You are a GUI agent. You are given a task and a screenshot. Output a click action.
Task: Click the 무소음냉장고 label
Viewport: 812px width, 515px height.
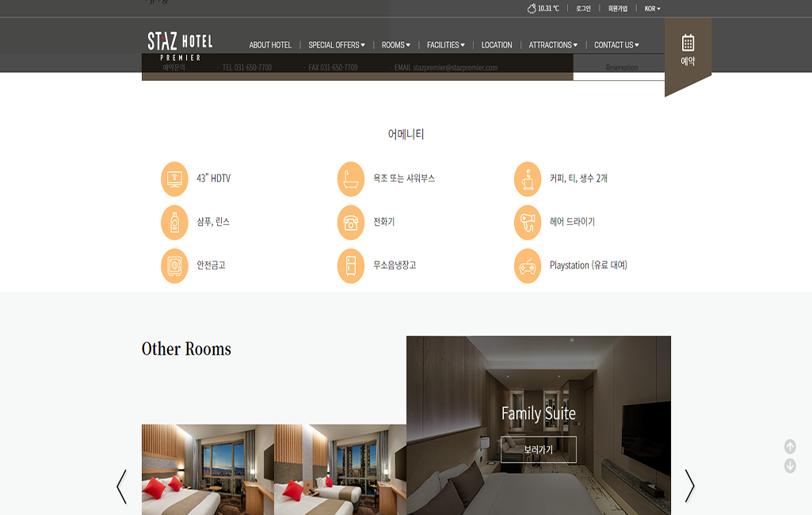[395, 265]
